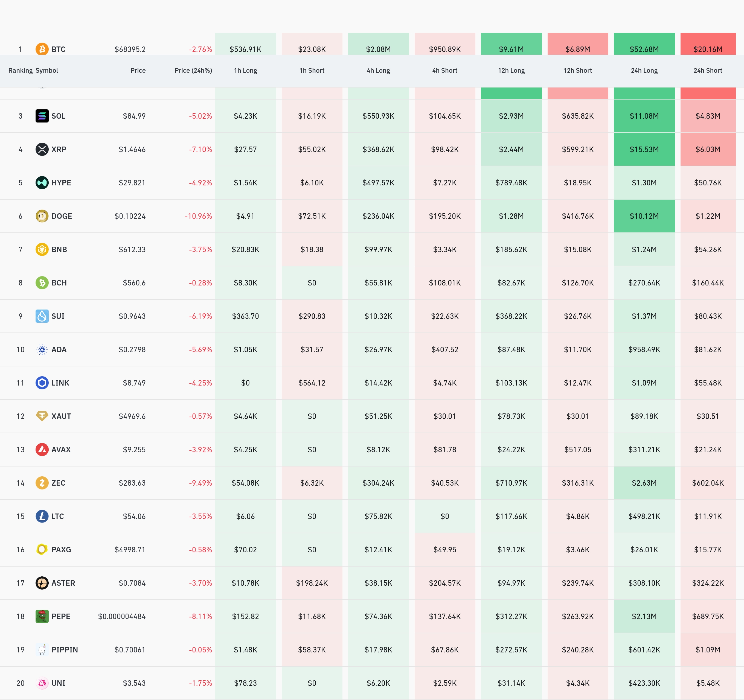
Task: Sort by 12h Long column header
Action: (x=511, y=70)
